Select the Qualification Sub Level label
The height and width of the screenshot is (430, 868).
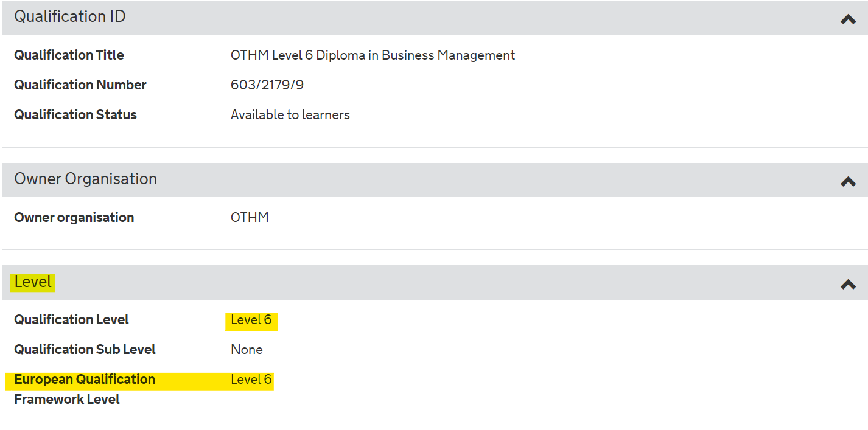click(x=85, y=350)
